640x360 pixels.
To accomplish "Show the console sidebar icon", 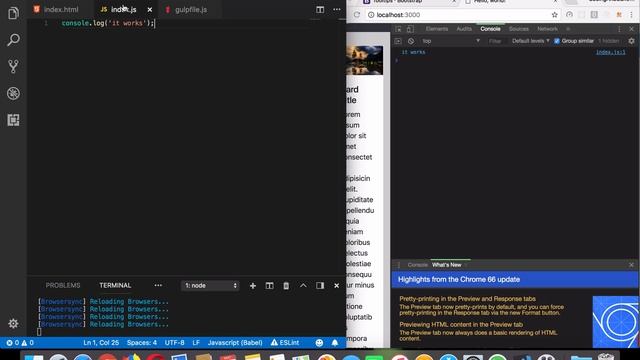I will point(398,41).
